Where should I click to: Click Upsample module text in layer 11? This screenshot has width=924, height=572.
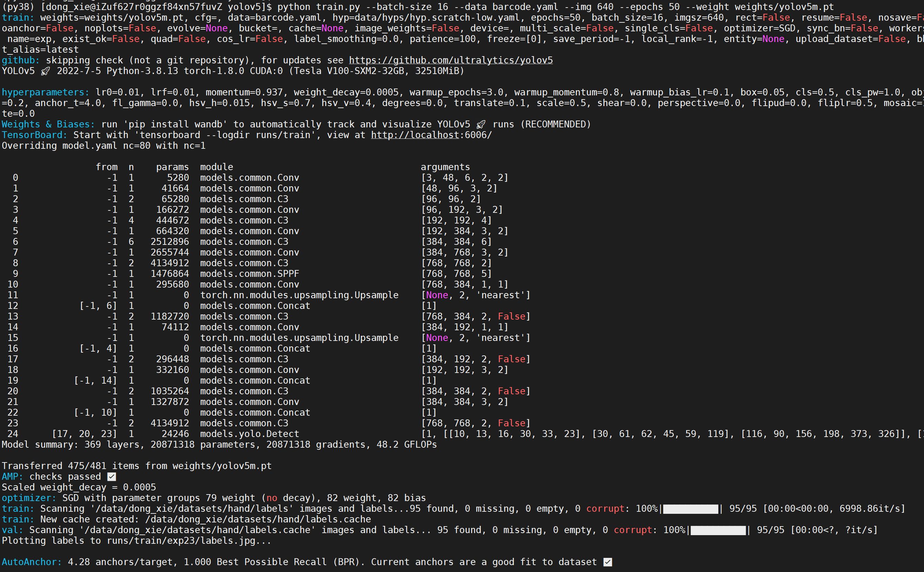299,295
